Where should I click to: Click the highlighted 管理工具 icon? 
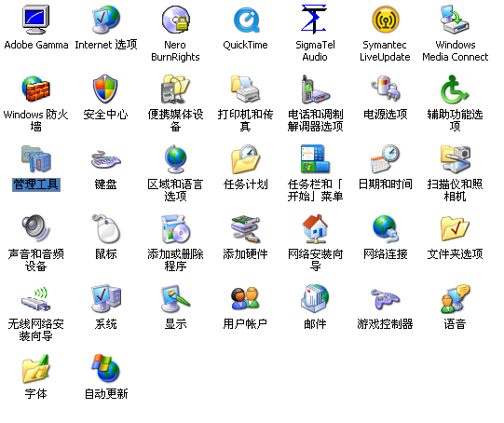35,158
